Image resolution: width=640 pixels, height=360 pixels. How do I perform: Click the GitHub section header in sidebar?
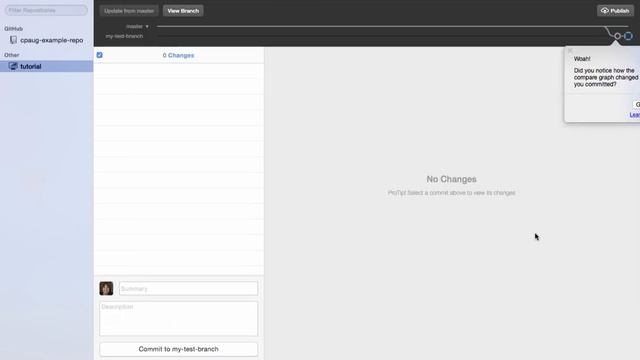click(x=13, y=29)
